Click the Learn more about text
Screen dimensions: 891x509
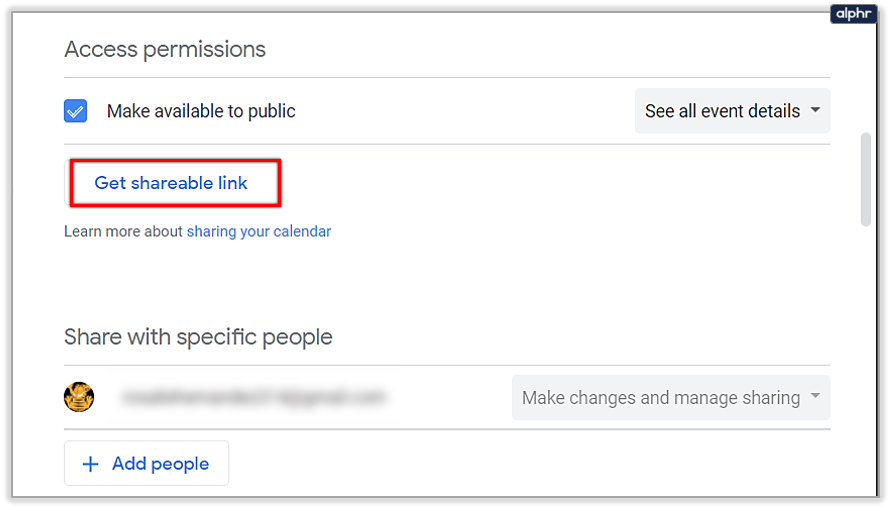(x=124, y=231)
